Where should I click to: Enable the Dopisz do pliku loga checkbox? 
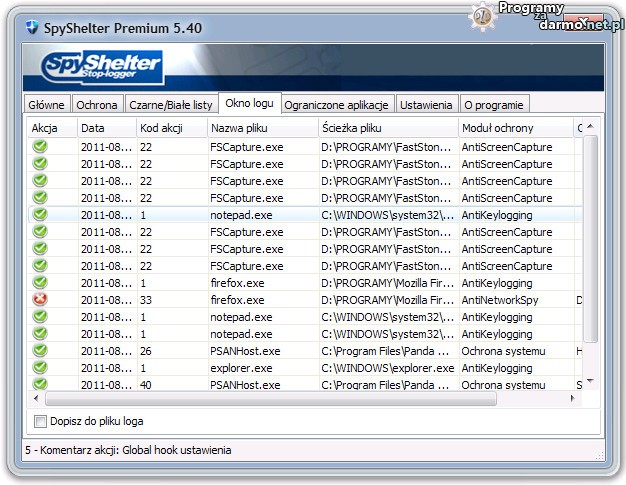click(41, 421)
